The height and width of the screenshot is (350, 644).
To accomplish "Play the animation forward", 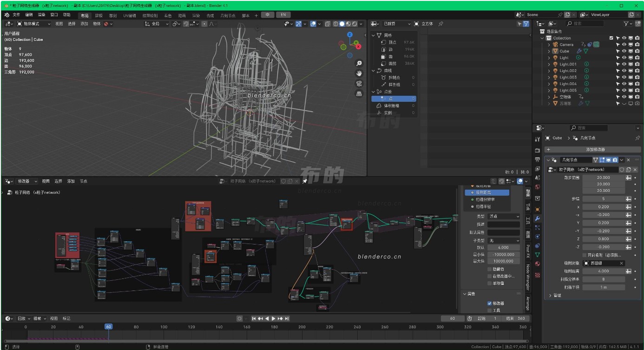I will (274, 318).
